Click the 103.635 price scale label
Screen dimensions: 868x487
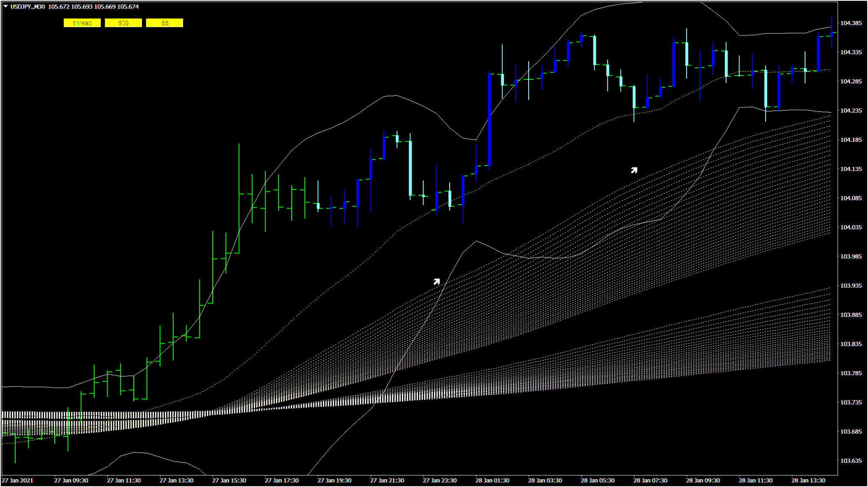851,461
